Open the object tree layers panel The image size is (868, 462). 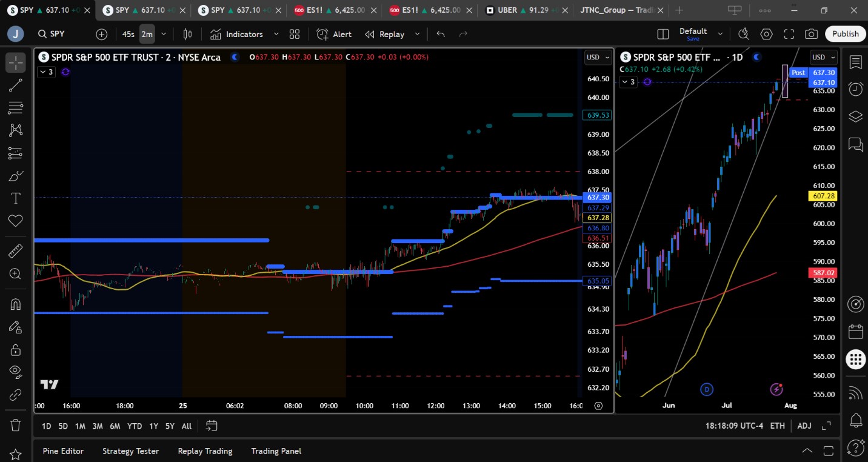[x=855, y=116]
